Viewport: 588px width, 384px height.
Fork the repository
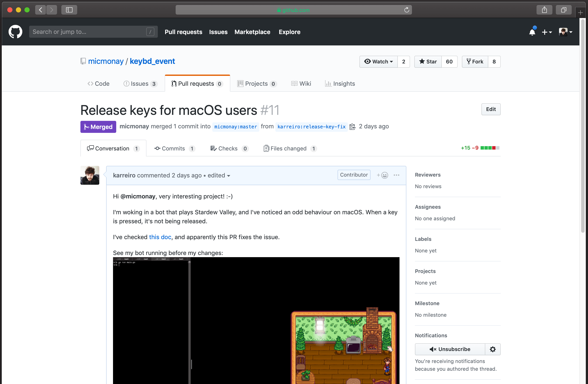[475, 61]
